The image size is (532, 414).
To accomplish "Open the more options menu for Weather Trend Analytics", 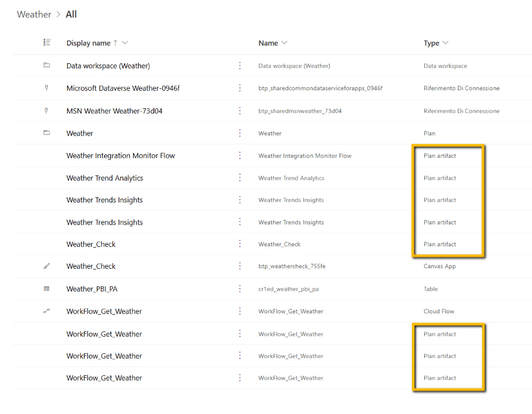I will coord(240,178).
